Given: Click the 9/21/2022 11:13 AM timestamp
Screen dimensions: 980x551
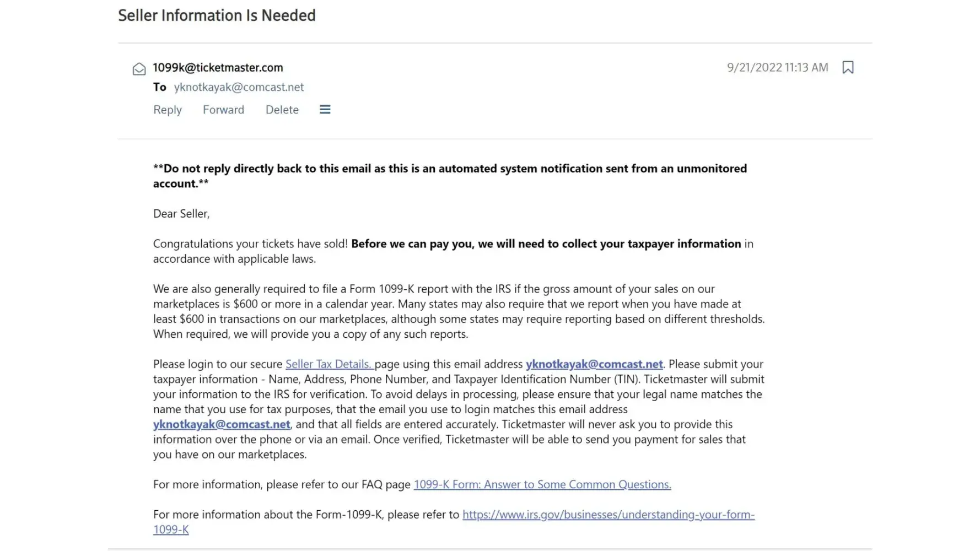Looking at the screenshot, I should (777, 67).
